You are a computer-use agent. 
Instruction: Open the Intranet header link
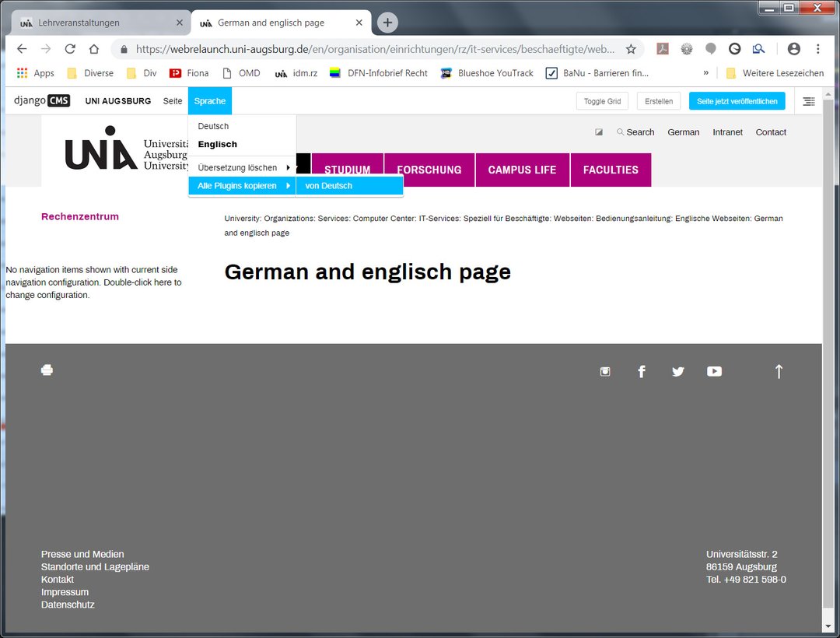coord(727,132)
